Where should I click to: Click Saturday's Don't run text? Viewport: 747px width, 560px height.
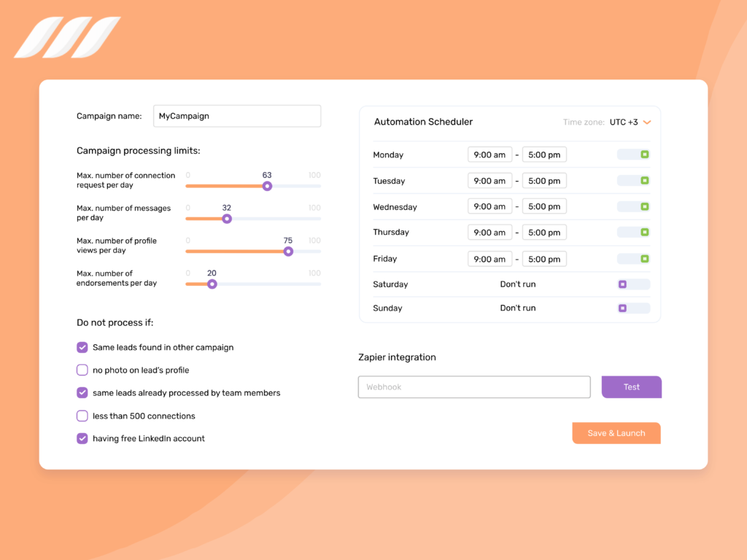pos(518,284)
